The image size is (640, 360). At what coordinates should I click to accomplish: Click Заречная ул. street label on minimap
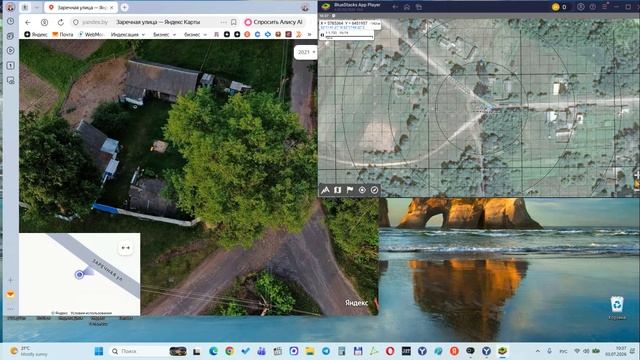(107, 270)
